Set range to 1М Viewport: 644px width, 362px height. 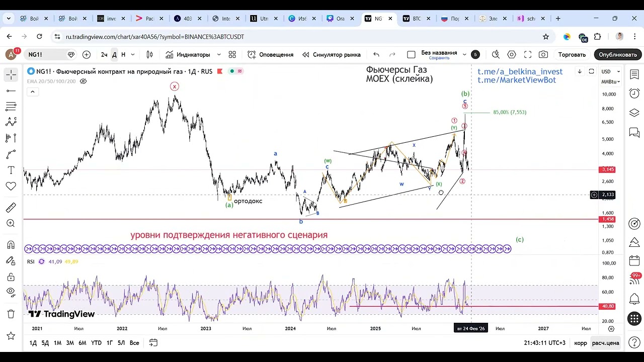click(57, 343)
